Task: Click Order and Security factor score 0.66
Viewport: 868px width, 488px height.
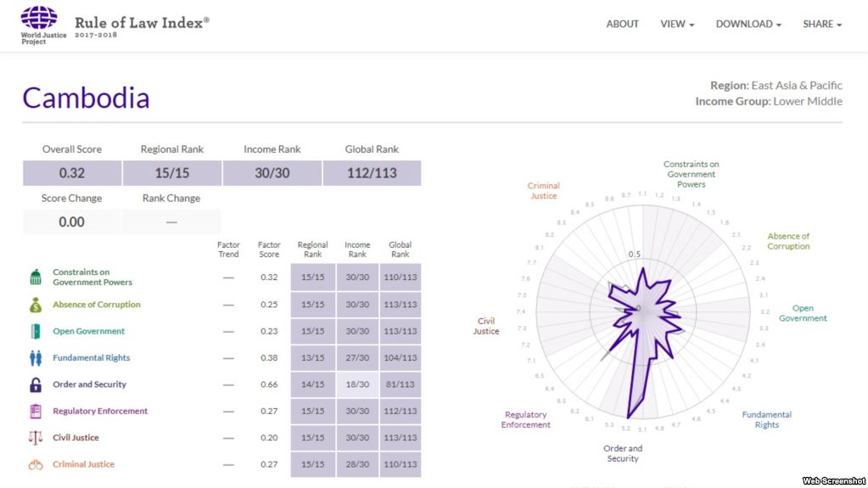Action: pyautogui.click(x=269, y=384)
